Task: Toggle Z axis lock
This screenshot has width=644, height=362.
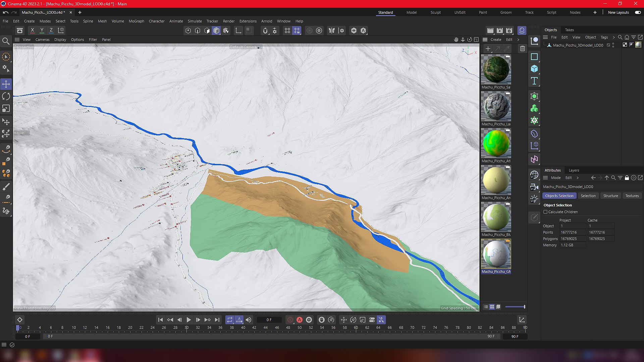Action: point(51,30)
